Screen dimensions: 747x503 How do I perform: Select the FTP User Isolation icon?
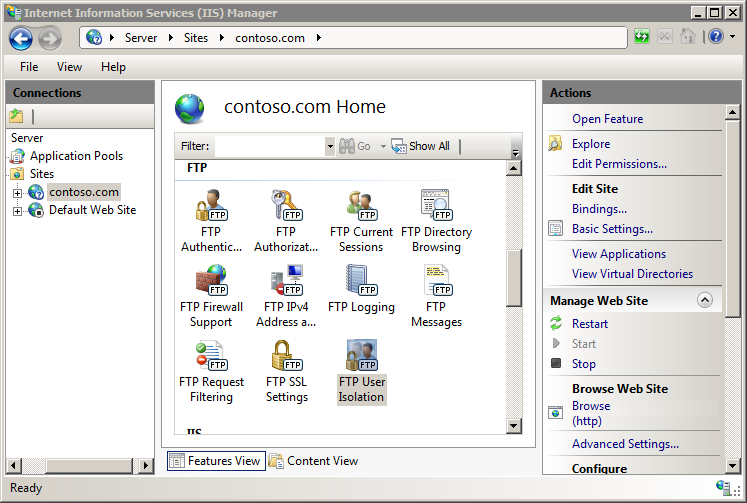362,355
